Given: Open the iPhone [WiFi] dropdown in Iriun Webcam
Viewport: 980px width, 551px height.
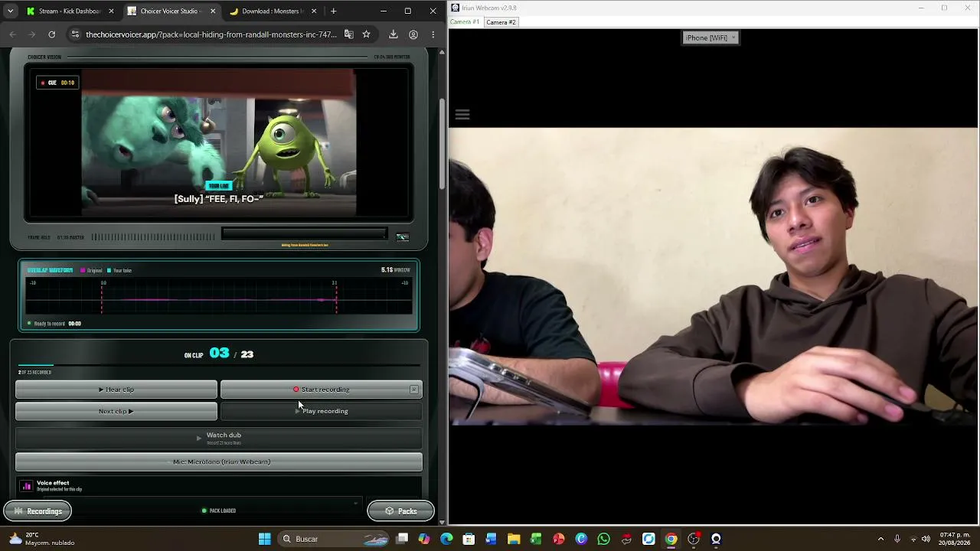Looking at the screenshot, I should pyautogui.click(x=710, y=37).
